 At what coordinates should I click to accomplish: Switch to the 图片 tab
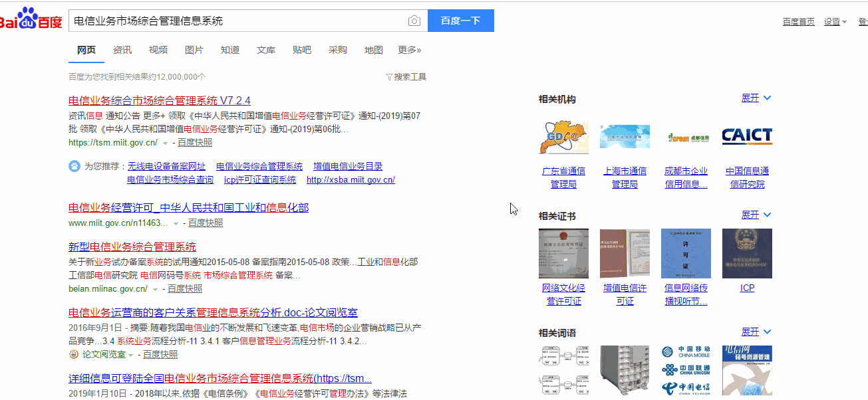[x=194, y=50]
